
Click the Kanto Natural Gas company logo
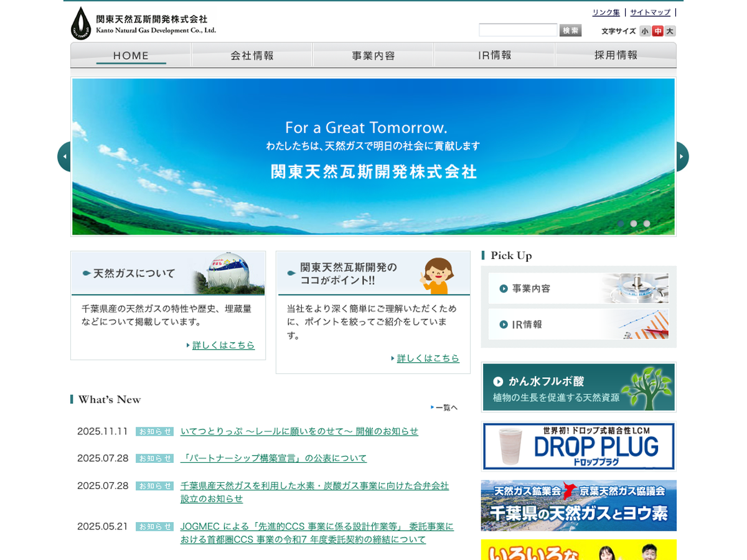(144, 24)
